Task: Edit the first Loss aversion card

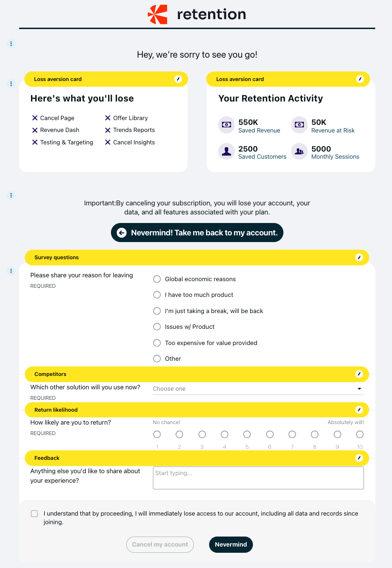Action: (x=178, y=79)
